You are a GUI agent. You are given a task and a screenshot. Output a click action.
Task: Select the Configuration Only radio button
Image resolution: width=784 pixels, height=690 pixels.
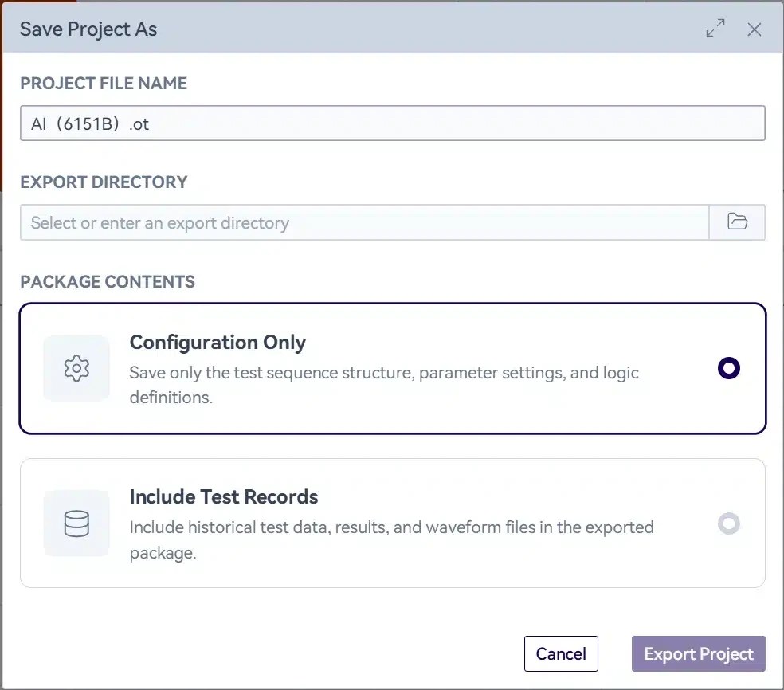click(728, 368)
